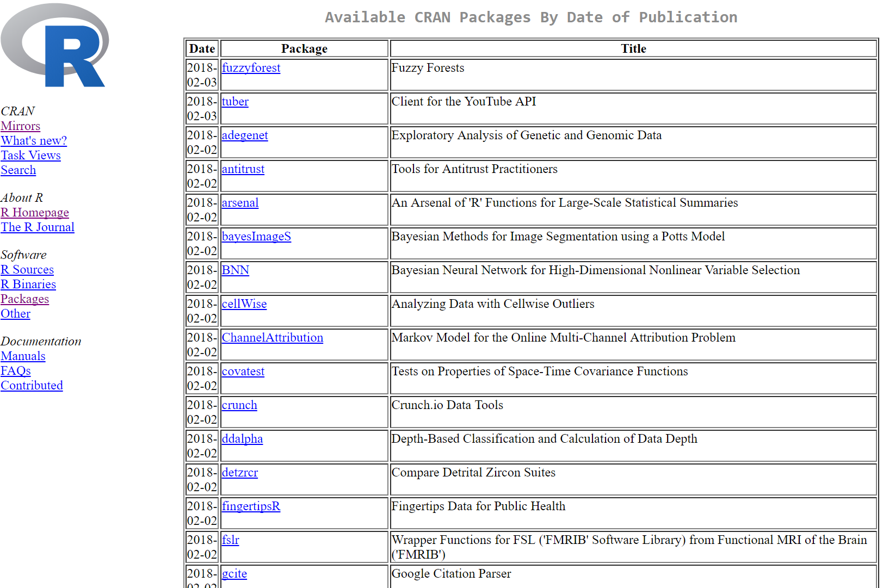Click the date cell beside tuber
The width and height of the screenshot is (883, 588).
tap(202, 109)
